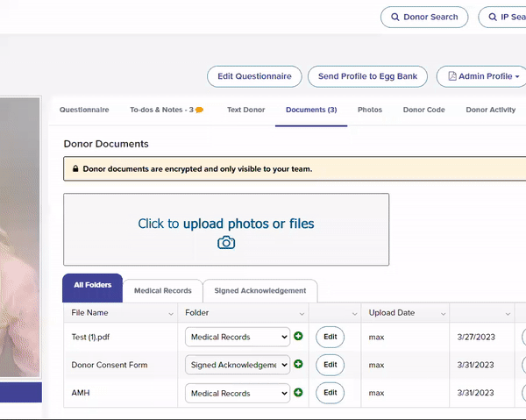Click green plus icon in AMH row

(x=298, y=393)
